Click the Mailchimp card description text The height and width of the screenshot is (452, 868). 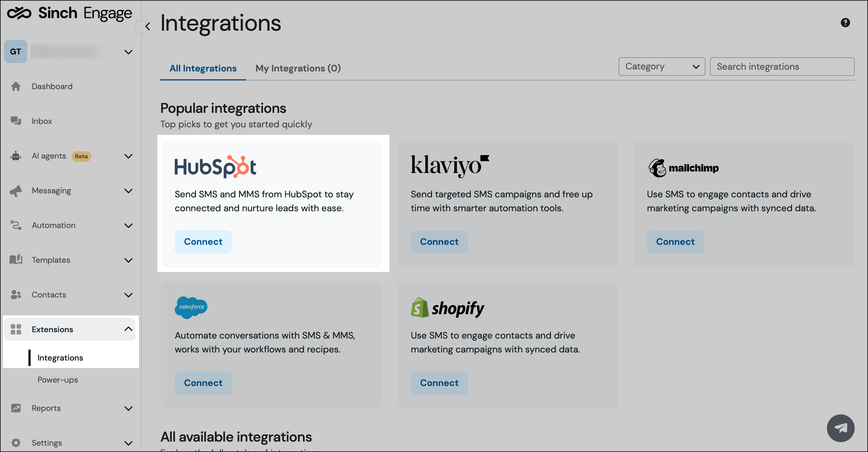pos(731,201)
